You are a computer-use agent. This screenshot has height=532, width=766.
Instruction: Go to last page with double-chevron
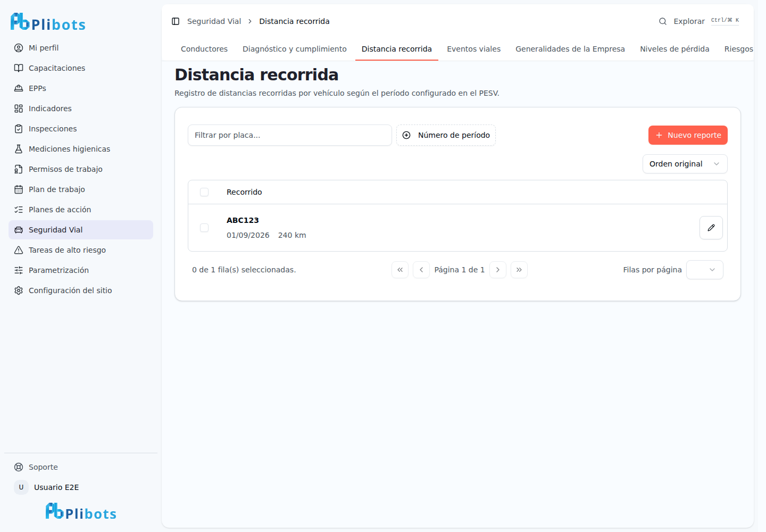519,270
